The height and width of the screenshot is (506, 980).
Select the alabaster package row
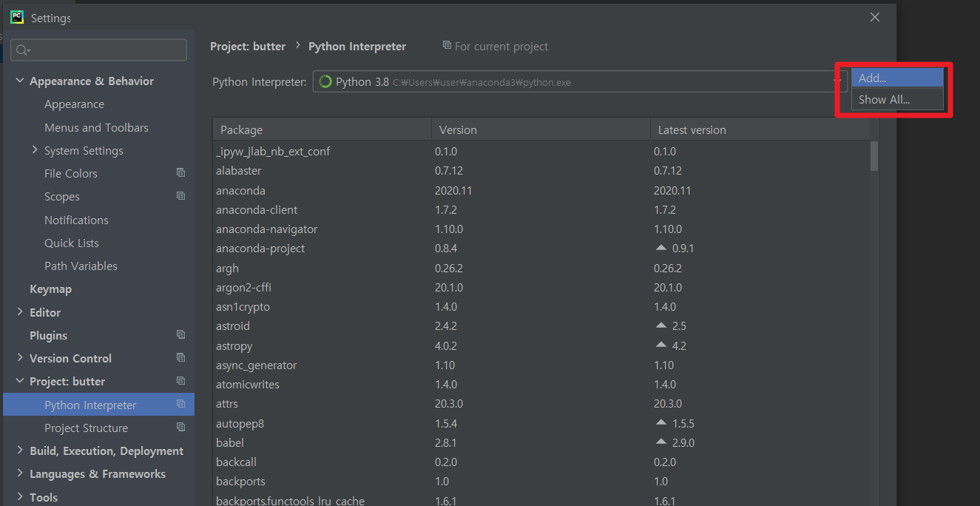pos(541,170)
